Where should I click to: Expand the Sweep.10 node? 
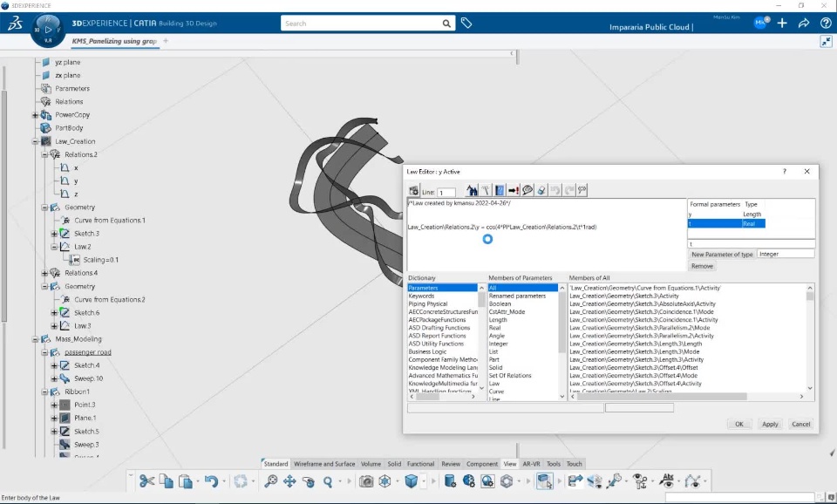(x=54, y=378)
